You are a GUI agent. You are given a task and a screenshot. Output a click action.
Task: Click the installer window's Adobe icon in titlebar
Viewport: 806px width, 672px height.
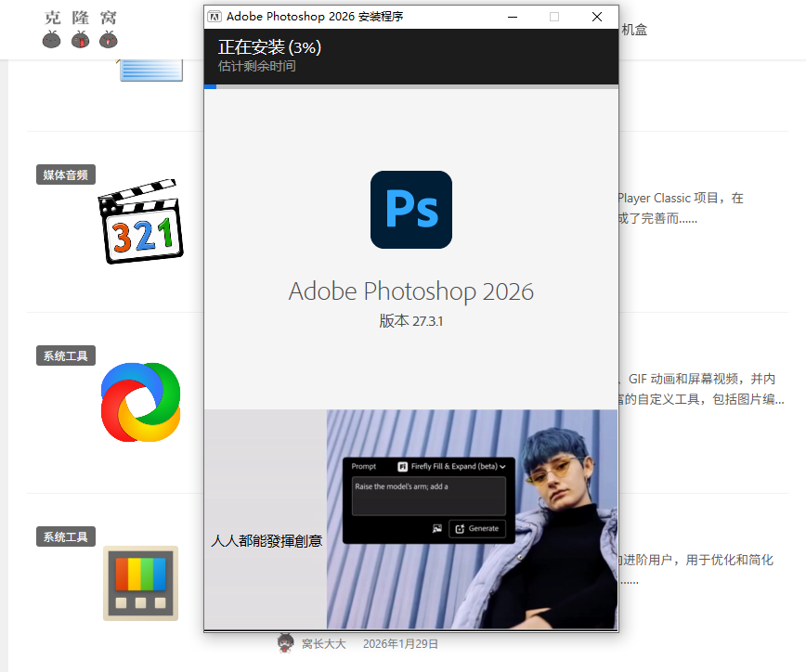pyautogui.click(x=214, y=16)
